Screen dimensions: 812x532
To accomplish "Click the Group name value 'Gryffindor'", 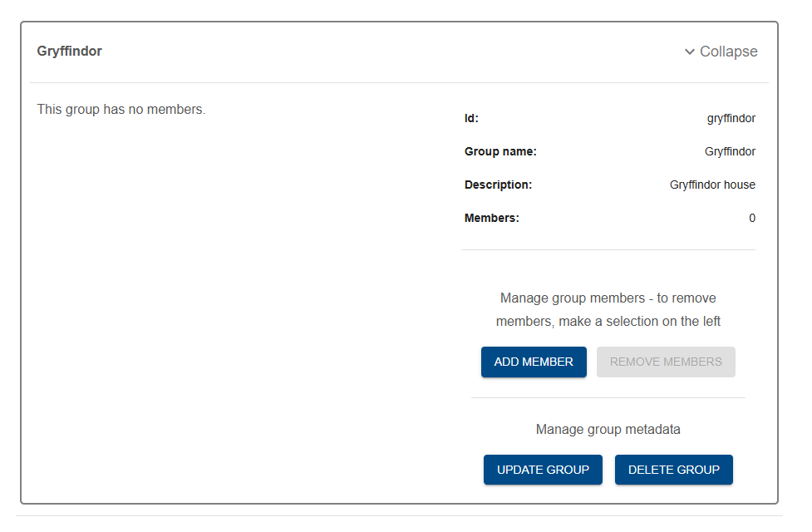I will tap(731, 151).
